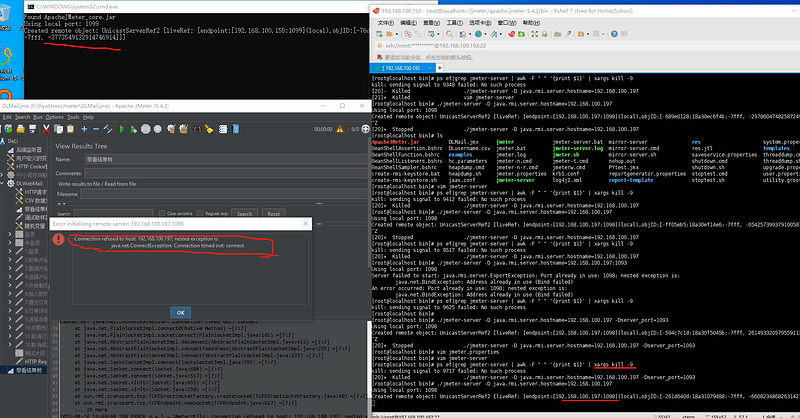This screenshot has width=800, height=418.
Task: Click the Filename input field
Action: tap(223, 194)
